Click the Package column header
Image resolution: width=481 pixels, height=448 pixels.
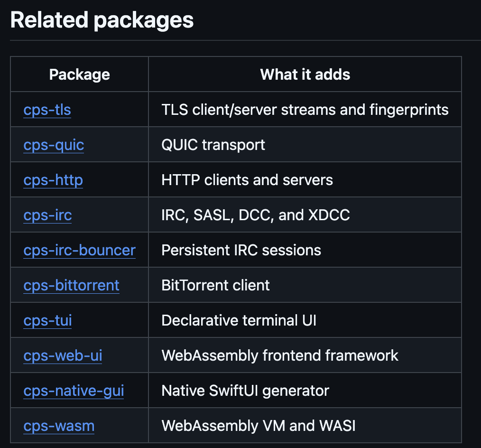(x=79, y=74)
